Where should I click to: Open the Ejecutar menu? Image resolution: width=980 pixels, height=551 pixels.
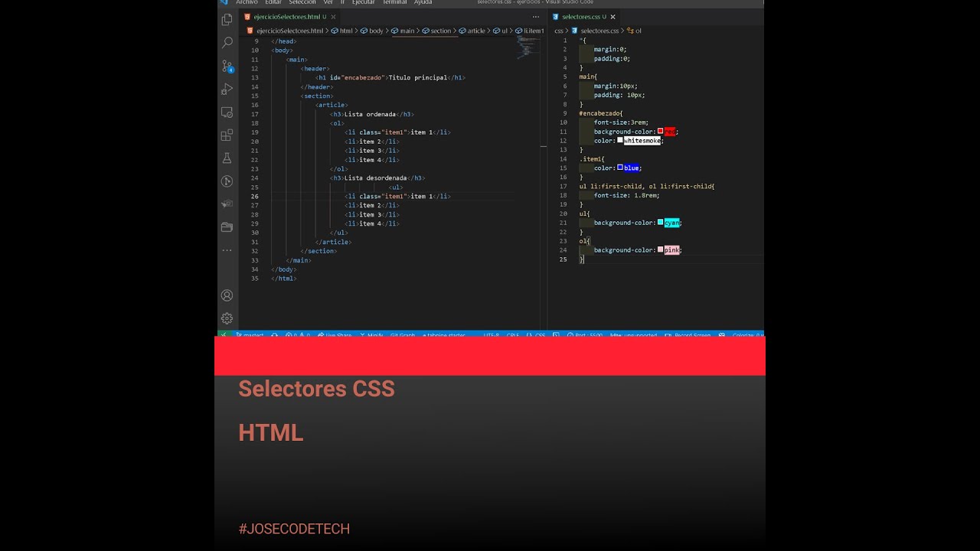click(363, 2)
